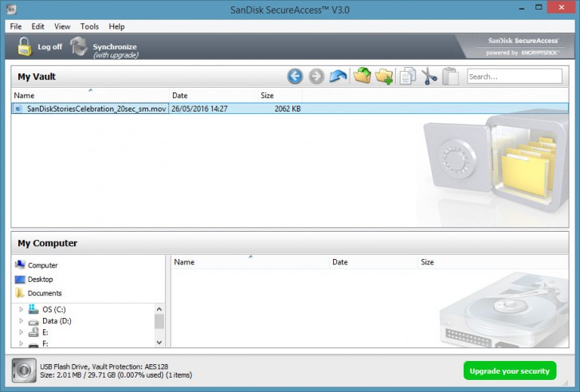The width and height of the screenshot is (580, 392).
Task: Expand the OS (C:) tree node
Action: coord(21,309)
